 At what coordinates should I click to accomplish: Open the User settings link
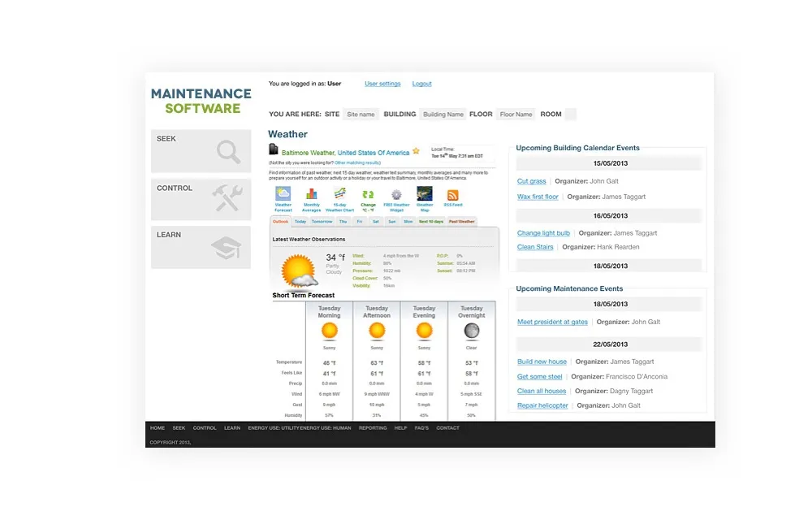382,84
